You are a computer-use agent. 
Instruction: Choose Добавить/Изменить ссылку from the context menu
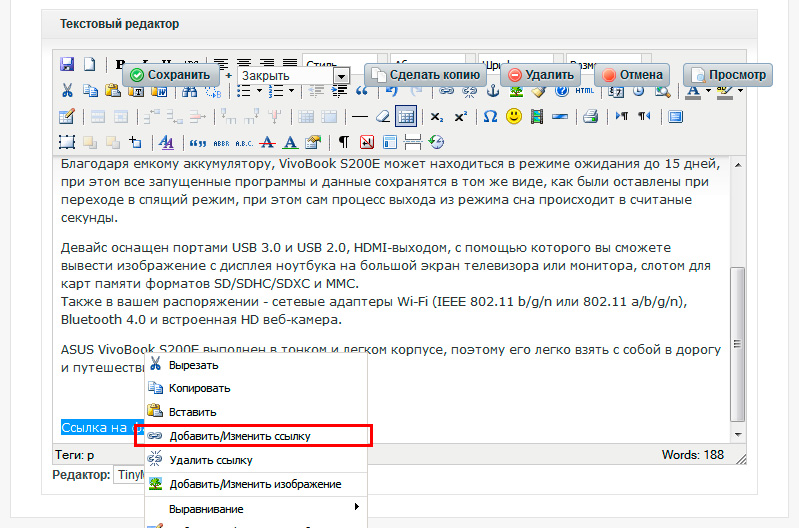(240, 436)
